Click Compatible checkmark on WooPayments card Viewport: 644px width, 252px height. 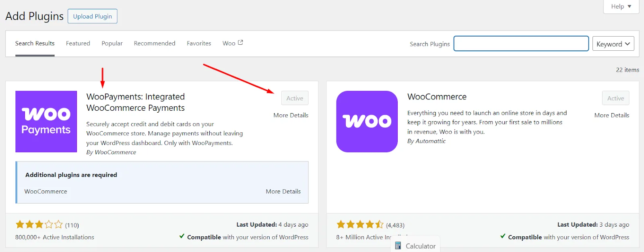182,236
